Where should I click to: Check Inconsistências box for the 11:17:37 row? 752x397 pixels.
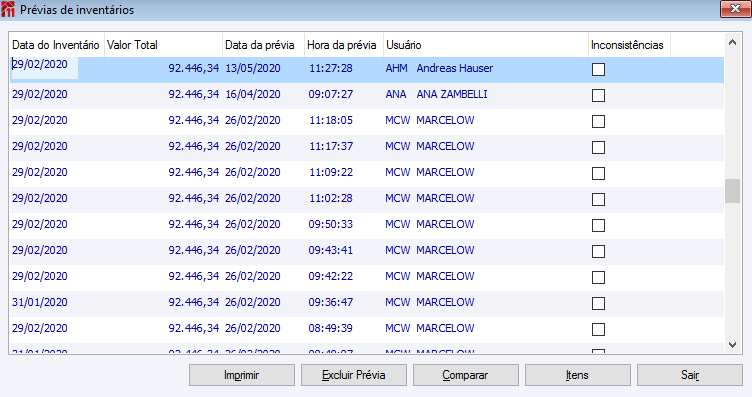click(598, 147)
